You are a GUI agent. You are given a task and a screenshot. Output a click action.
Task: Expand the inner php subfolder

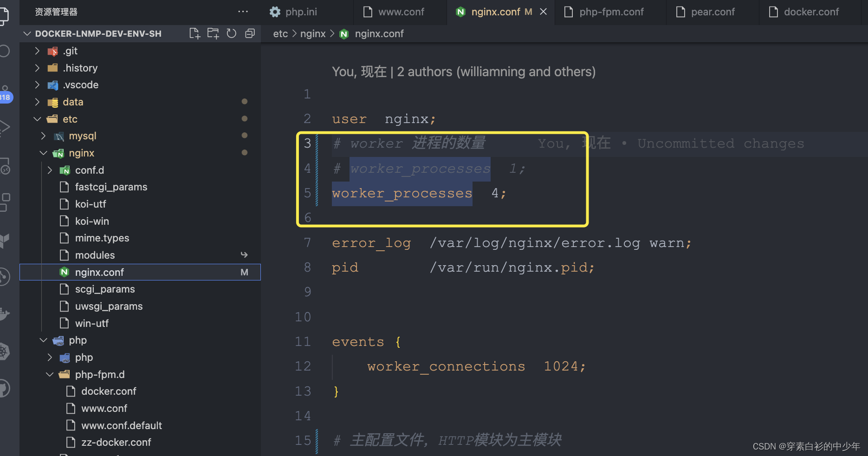tap(50, 358)
